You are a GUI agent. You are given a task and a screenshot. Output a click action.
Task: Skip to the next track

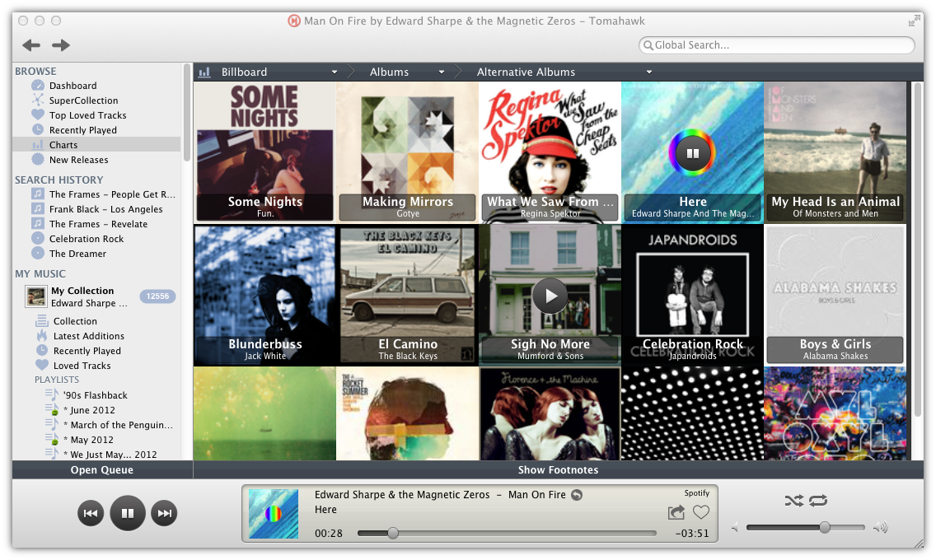164,513
